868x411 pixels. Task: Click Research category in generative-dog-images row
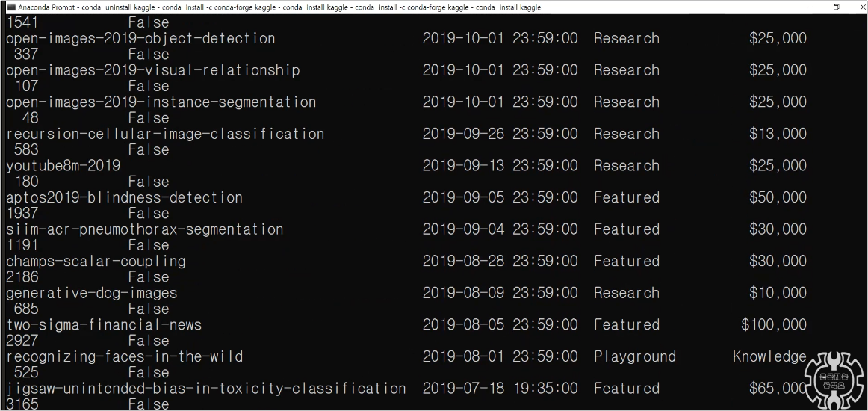pos(627,293)
